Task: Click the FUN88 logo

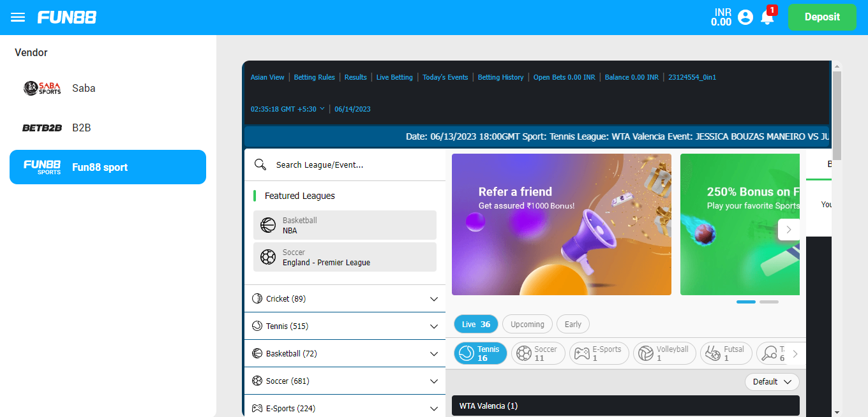Action: click(67, 17)
